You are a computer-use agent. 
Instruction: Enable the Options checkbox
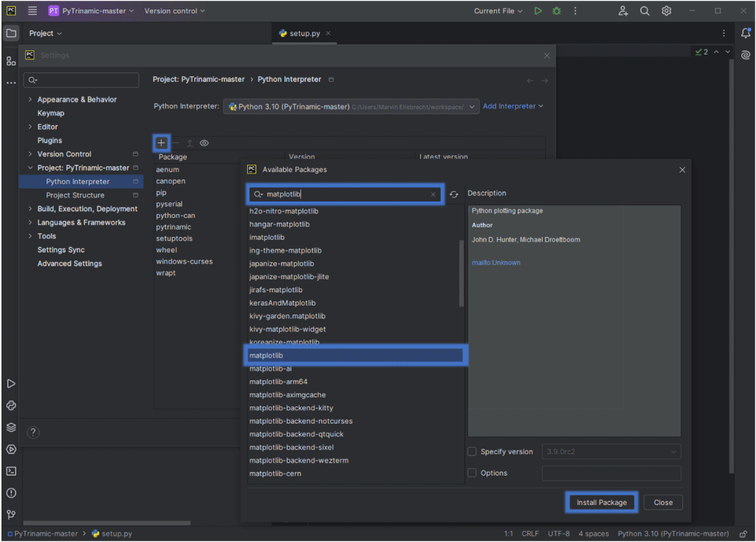[x=472, y=473]
